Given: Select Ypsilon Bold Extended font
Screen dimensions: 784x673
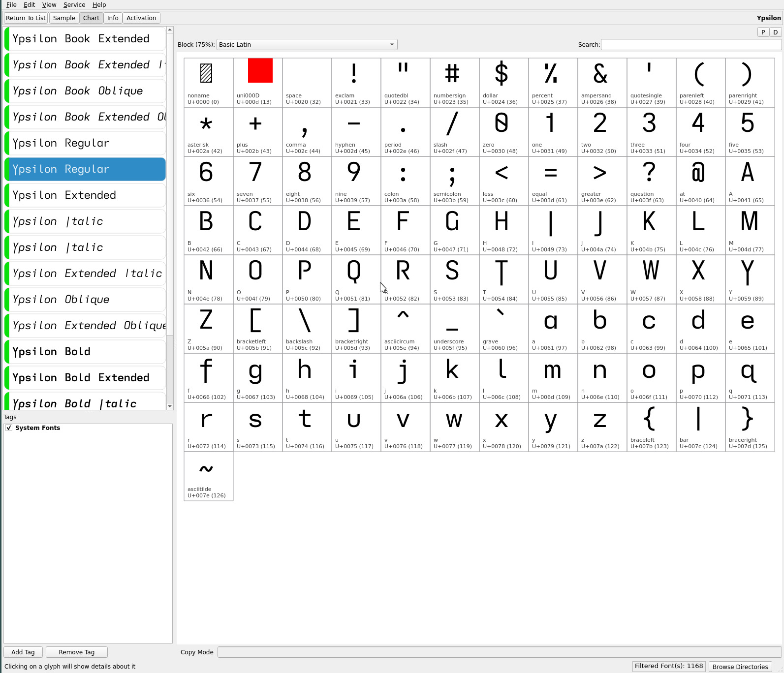Looking at the screenshot, I should 85,378.
